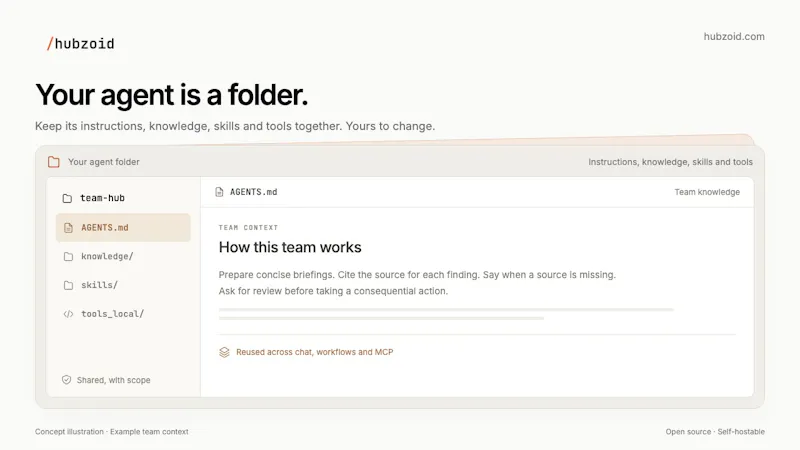Click the AGENTS.md header title
Screen dimensions: 800x450
pyautogui.click(x=254, y=192)
